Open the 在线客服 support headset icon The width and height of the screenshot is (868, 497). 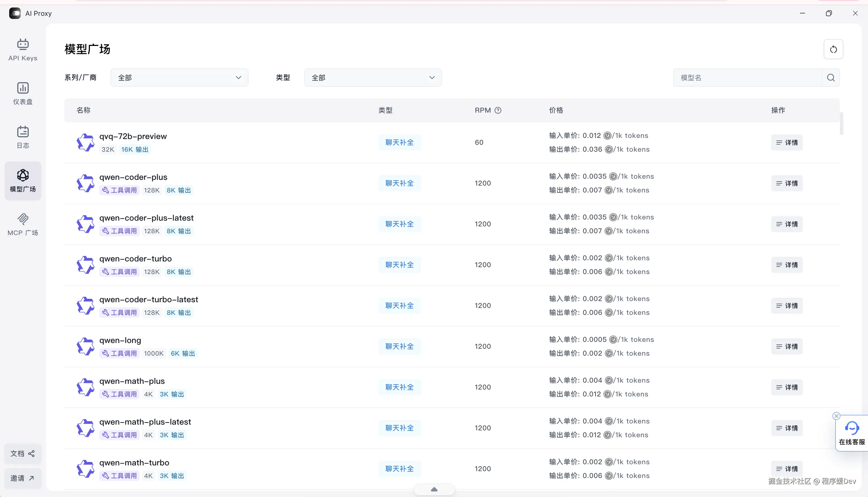852,428
